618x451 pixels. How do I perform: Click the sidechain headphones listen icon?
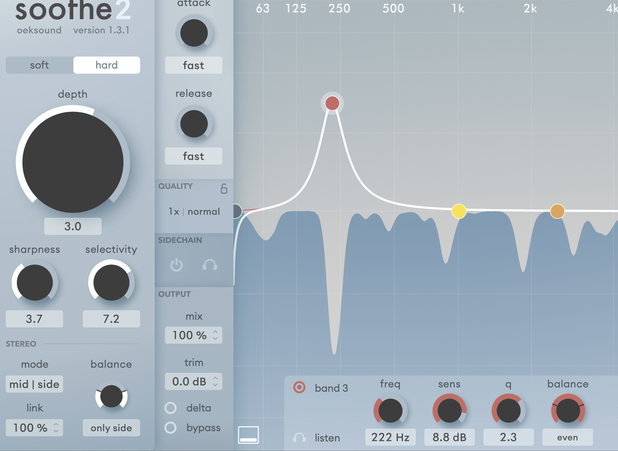pos(210,265)
